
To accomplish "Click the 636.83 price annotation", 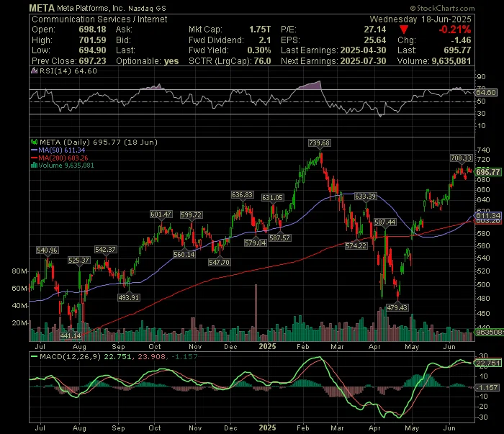I will point(243,195).
